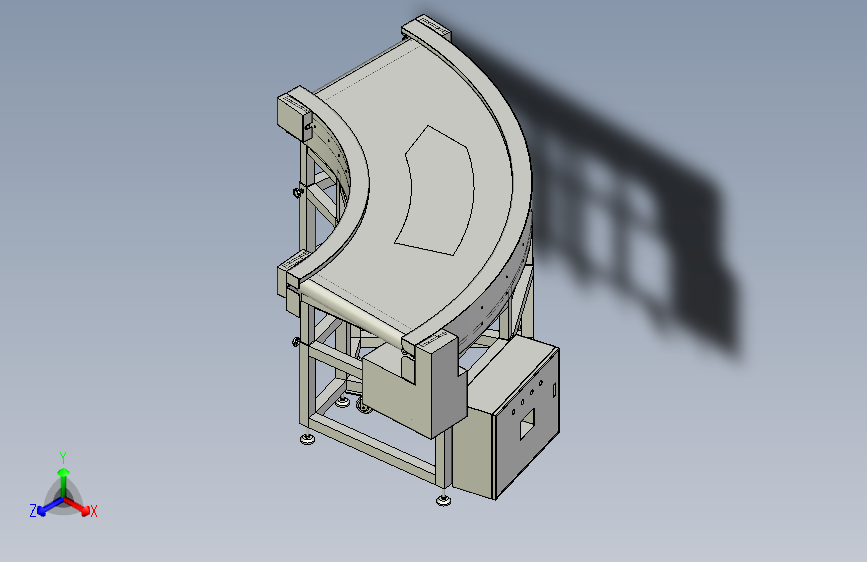Pick the front left leveling foot of the frame

[x=307, y=439]
